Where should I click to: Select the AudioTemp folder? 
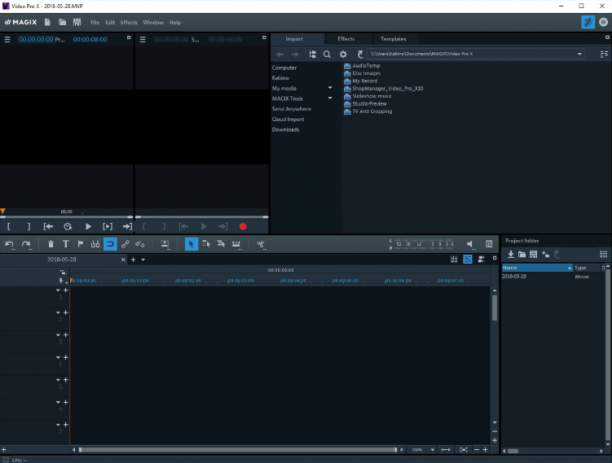362,66
